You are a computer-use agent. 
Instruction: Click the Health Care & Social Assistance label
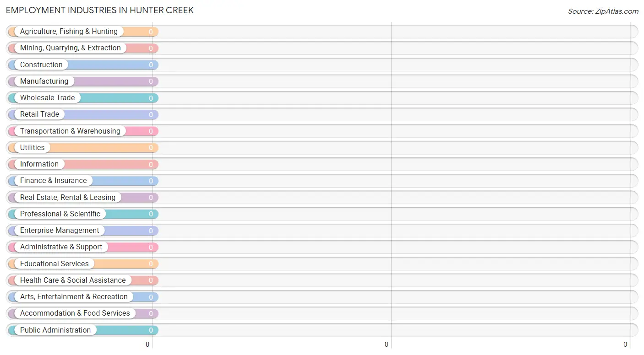[73, 280]
